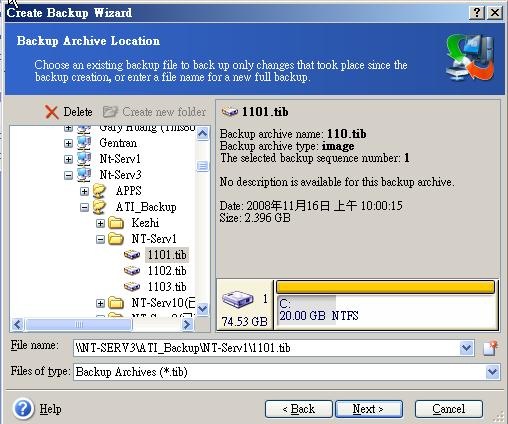Click the Size: 2.396 GB text
Image resolution: width=508 pixels, height=424 pixels.
tap(255, 218)
